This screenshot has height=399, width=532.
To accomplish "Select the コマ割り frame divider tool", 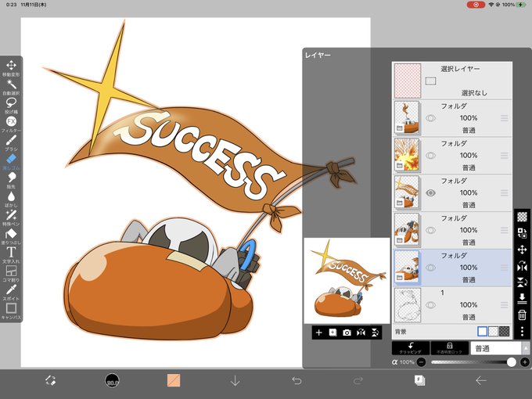I will [x=11, y=274].
